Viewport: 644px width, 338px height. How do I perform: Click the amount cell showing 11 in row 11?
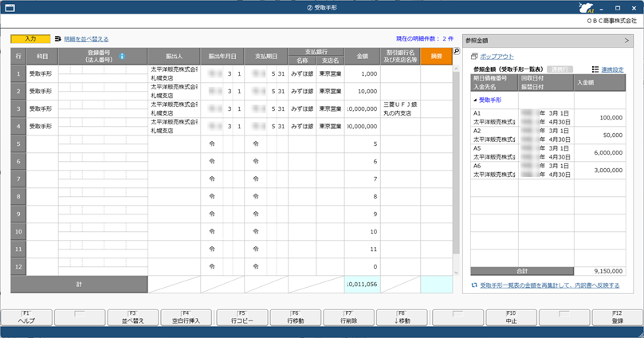(362, 249)
